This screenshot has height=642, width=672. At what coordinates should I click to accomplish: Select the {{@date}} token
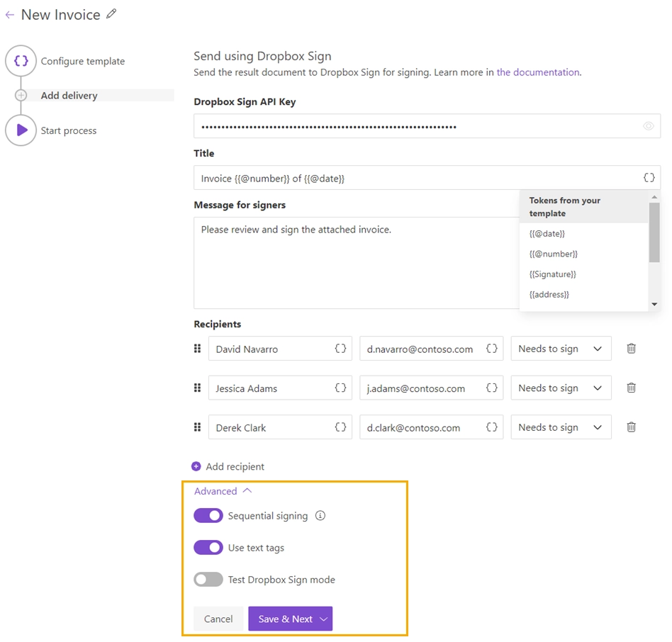[x=547, y=234]
